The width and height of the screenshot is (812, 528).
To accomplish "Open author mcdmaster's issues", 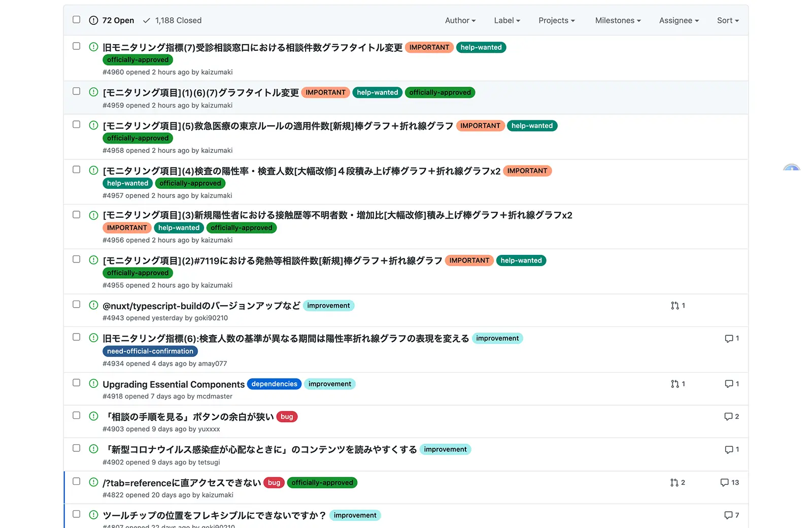I will (215, 396).
